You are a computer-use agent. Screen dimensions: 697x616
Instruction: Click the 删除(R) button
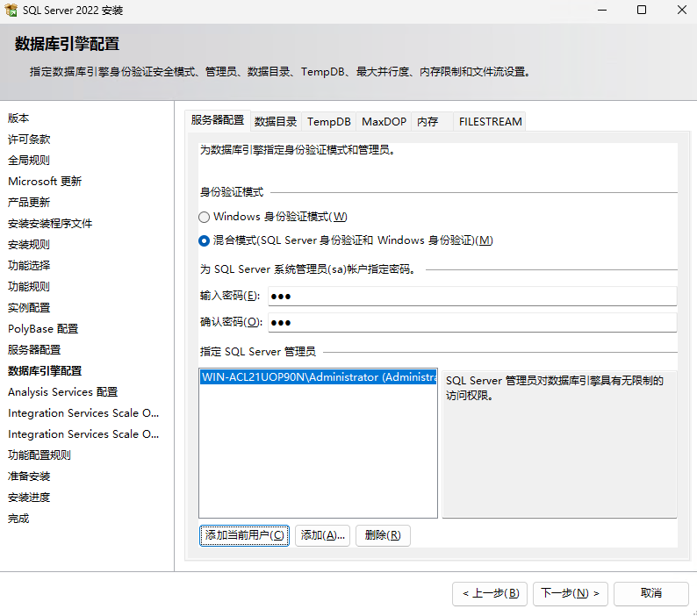click(x=383, y=535)
